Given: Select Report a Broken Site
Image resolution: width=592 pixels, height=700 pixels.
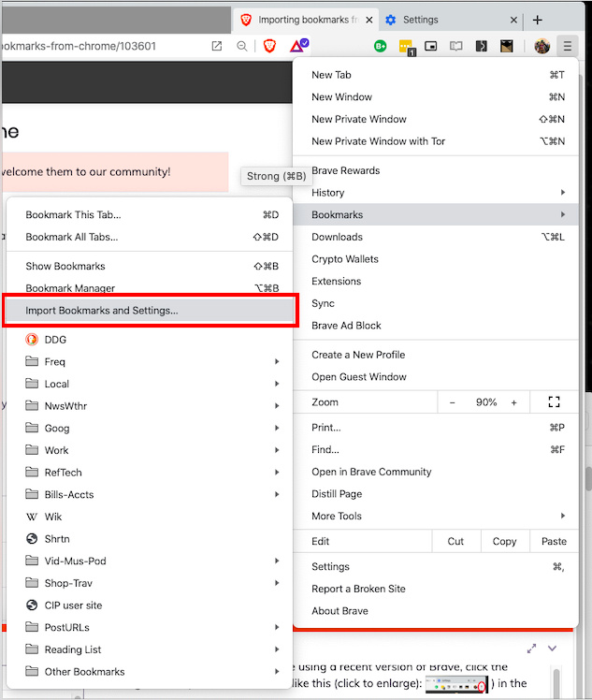Looking at the screenshot, I should pos(436,589).
